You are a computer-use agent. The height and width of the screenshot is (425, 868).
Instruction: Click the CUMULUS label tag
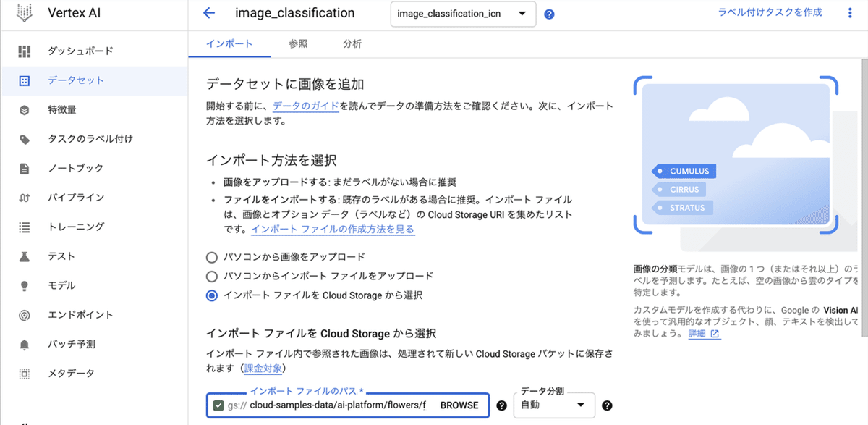click(684, 172)
